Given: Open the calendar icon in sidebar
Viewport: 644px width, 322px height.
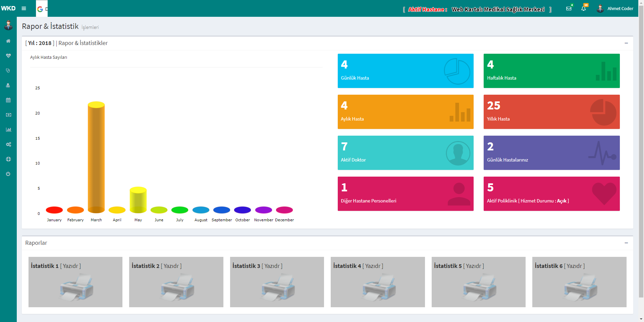Looking at the screenshot, I should (x=8, y=100).
